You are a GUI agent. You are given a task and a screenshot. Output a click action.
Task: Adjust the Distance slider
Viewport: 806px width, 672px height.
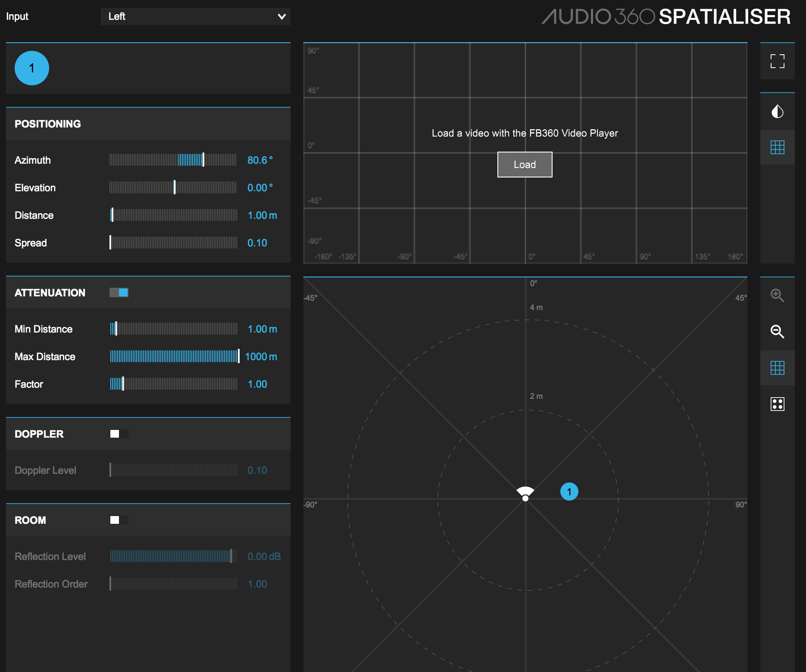pos(173,215)
